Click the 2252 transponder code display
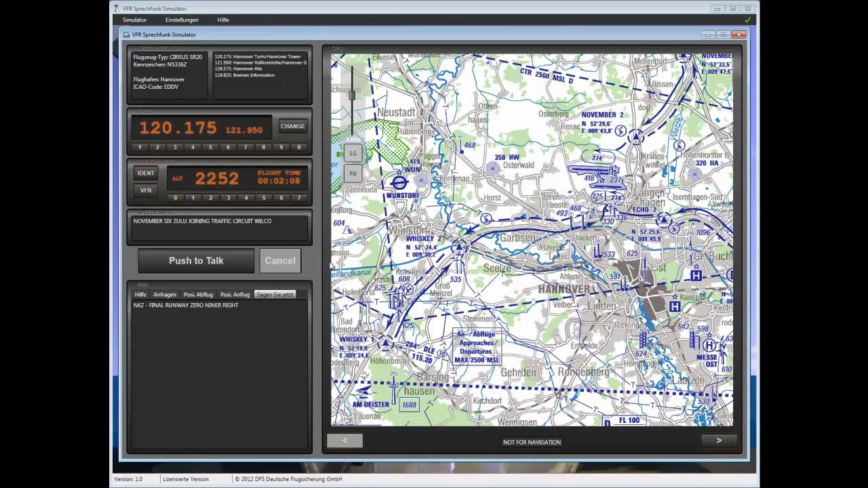Viewport: 868px width, 488px height. click(x=217, y=179)
